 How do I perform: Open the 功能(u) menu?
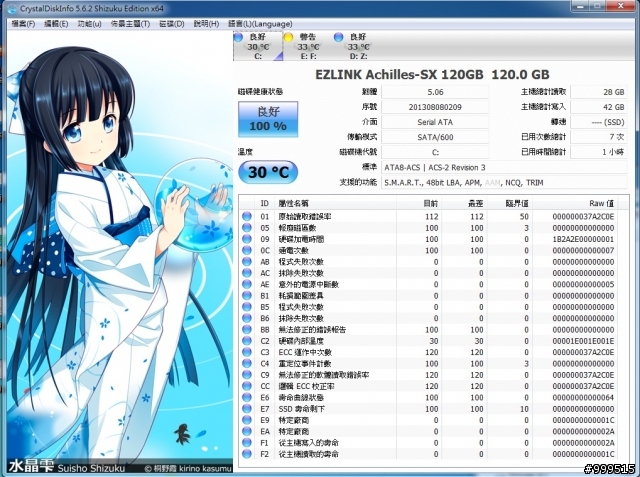pos(89,24)
